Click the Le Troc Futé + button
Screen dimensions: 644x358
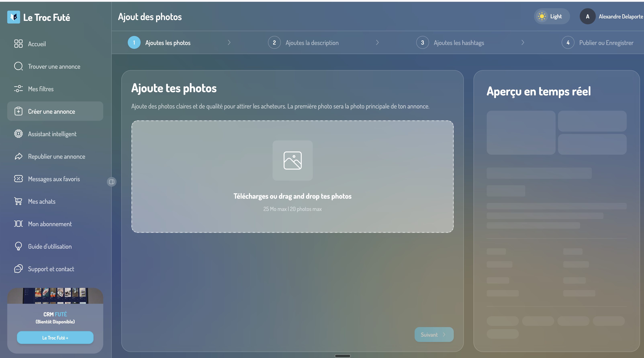pos(55,338)
